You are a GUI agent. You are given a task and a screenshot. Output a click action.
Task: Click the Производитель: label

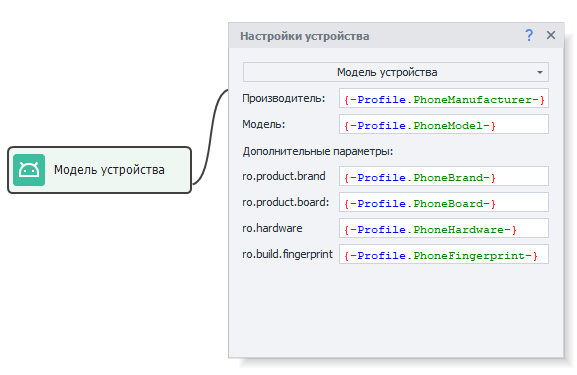point(284,98)
